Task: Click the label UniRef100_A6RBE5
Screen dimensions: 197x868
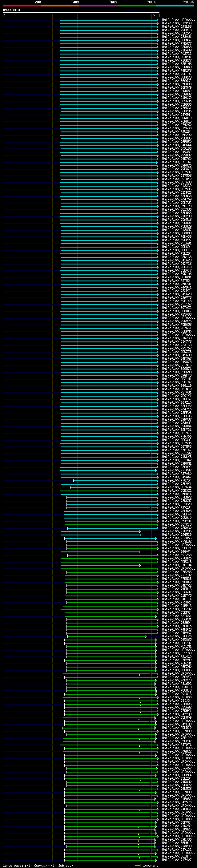Action: click(x=177, y=121)
